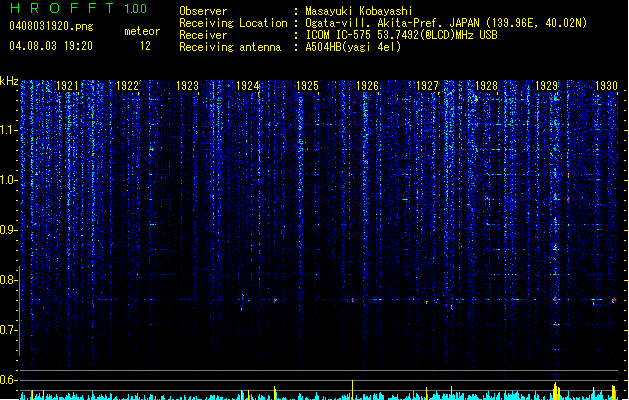Click the Receiver value ICOM IC-575

click(x=339, y=35)
